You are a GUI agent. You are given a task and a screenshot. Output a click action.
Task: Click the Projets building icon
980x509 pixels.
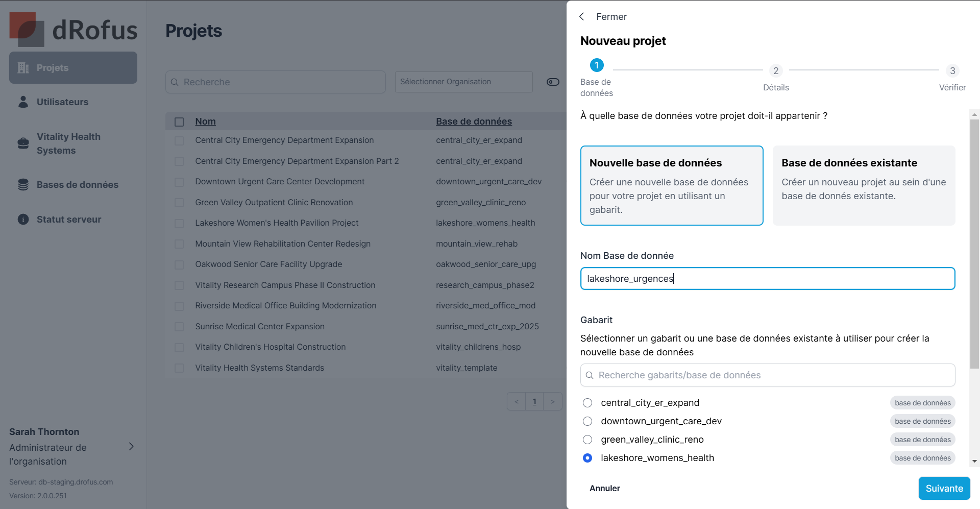tap(23, 68)
